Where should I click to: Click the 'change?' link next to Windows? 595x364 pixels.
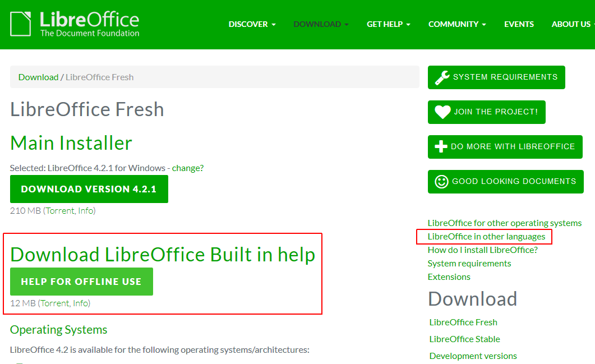tap(188, 168)
